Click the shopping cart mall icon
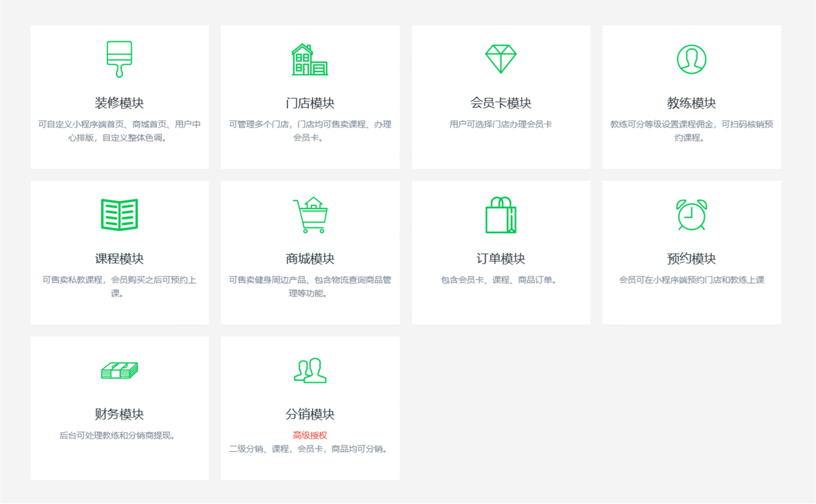The width and height of the screenshot is (816, 504). (x=310, y=215)
